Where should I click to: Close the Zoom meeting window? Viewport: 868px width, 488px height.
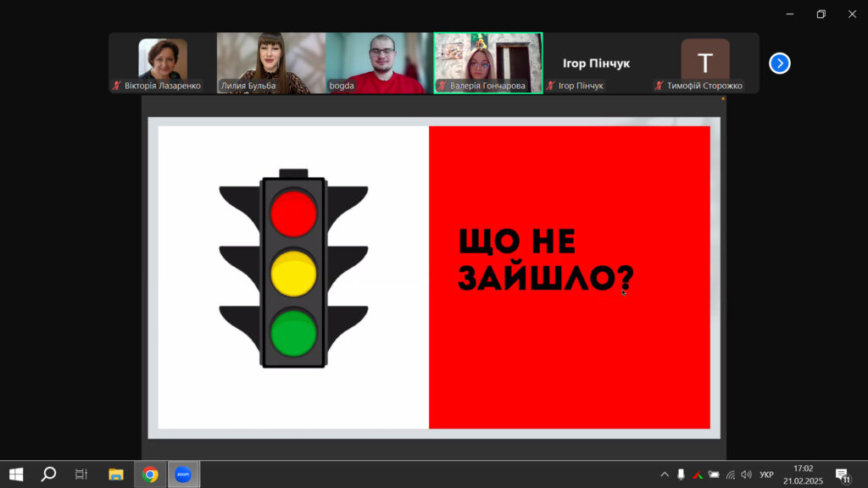(852, 14)
